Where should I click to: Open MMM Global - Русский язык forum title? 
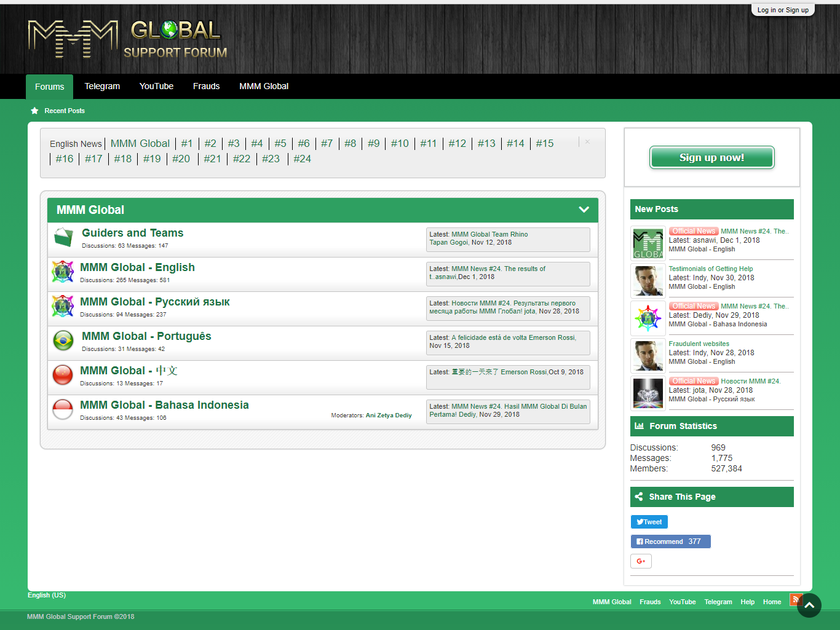coord(155,302)
